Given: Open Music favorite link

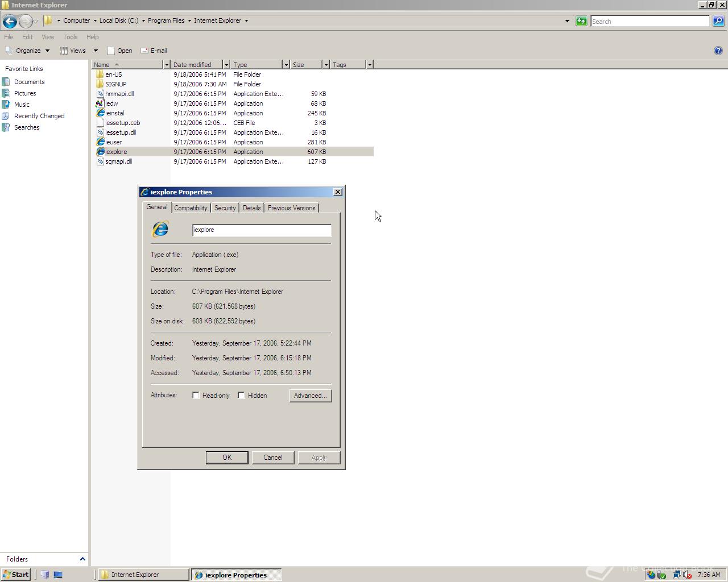Looking at the screenshot, I should click(x=22, y=105).
